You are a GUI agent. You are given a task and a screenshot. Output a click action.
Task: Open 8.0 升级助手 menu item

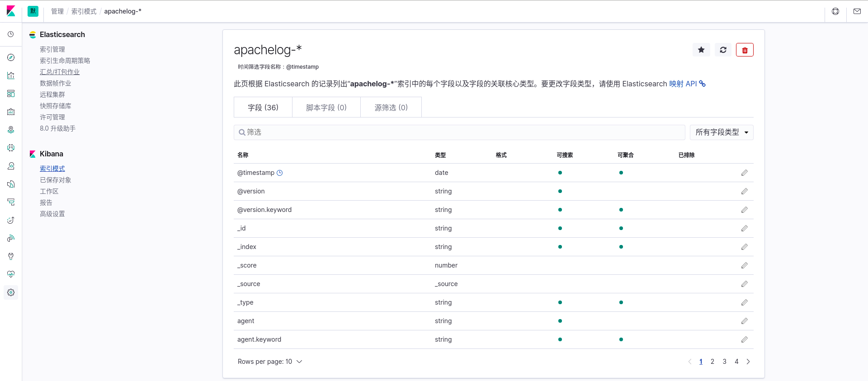tap(58, 128)
